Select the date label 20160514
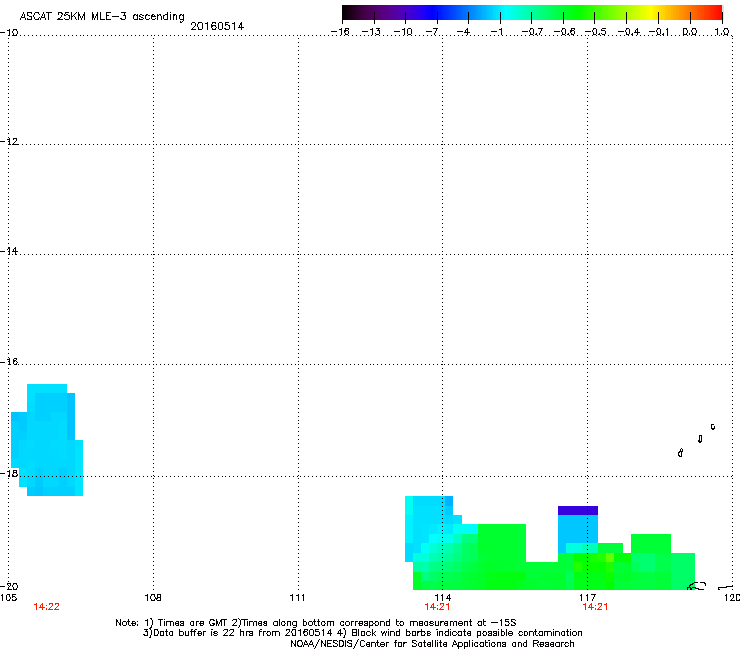740x650 pixels. pyautogui.click(x=217, y=26)
